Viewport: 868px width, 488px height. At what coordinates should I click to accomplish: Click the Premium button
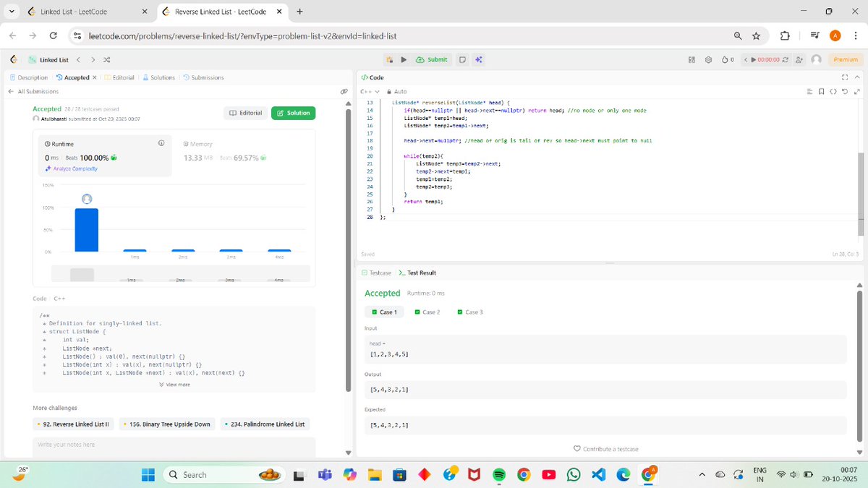pyautogui.click(x=845, y=59)
